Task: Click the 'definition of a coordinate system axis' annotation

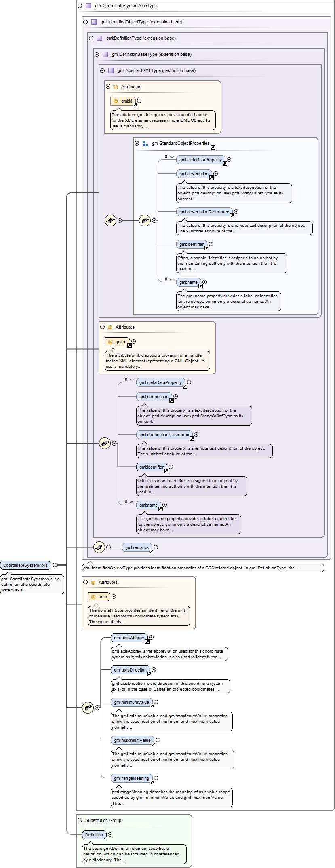Action: pos(32,585)
